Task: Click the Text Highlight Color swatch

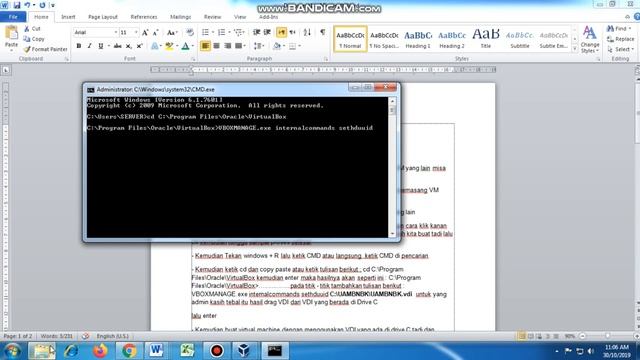Action: [x=169, y=46]
